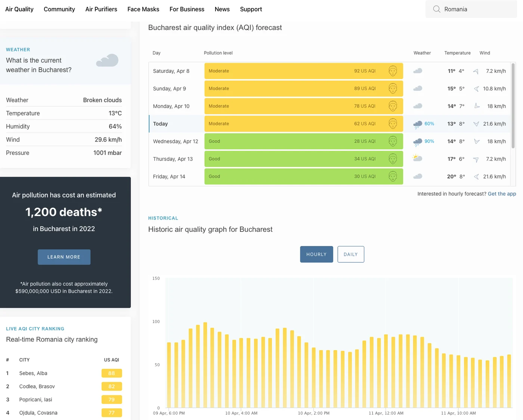Open the Community menu
The height and width of the screenshot is (420, 523).
point(59,9)
